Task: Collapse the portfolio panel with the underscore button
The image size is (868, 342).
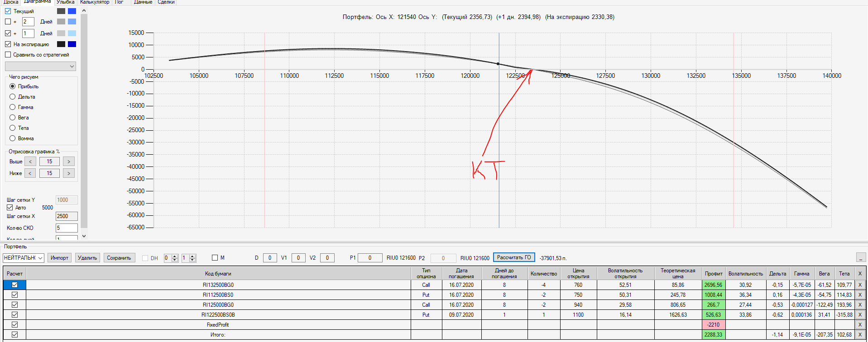Action: (x=861, y=257)
